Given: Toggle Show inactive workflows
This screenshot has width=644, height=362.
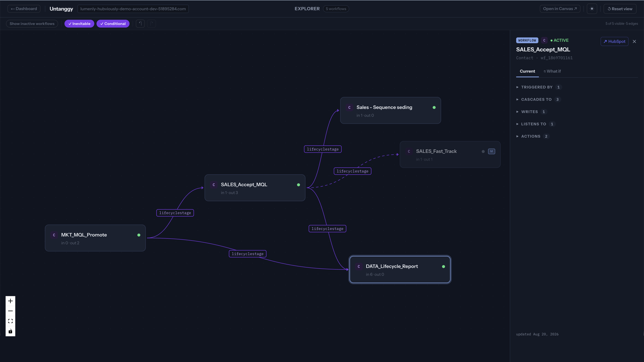Looking at the screenshot, I should tap(32, 23).
